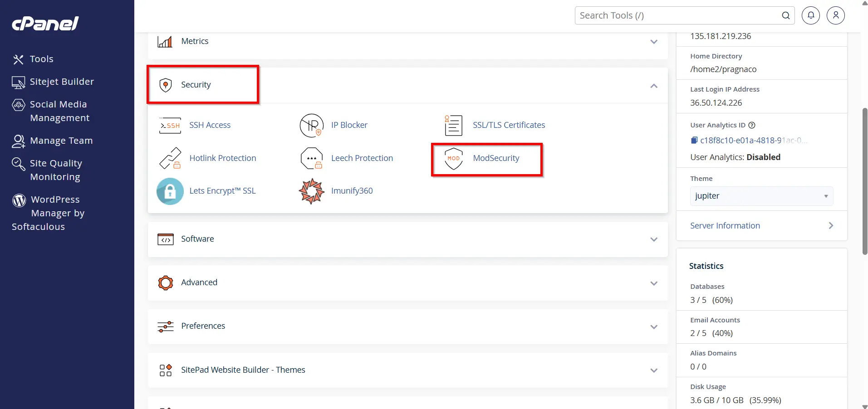The image size is (868, 409).
Task: Click the SSL/TLS Certificates icon
Action: (x=453, y=126)
